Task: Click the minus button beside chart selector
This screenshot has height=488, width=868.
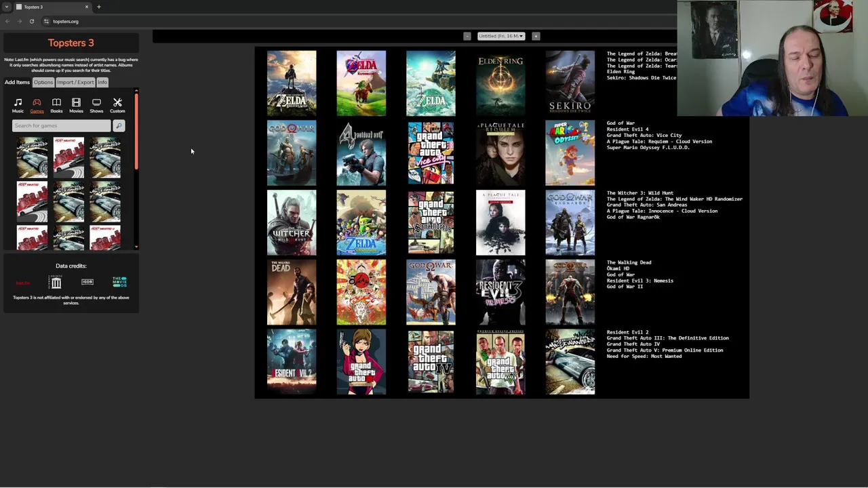Action: (x=467, y=36)
